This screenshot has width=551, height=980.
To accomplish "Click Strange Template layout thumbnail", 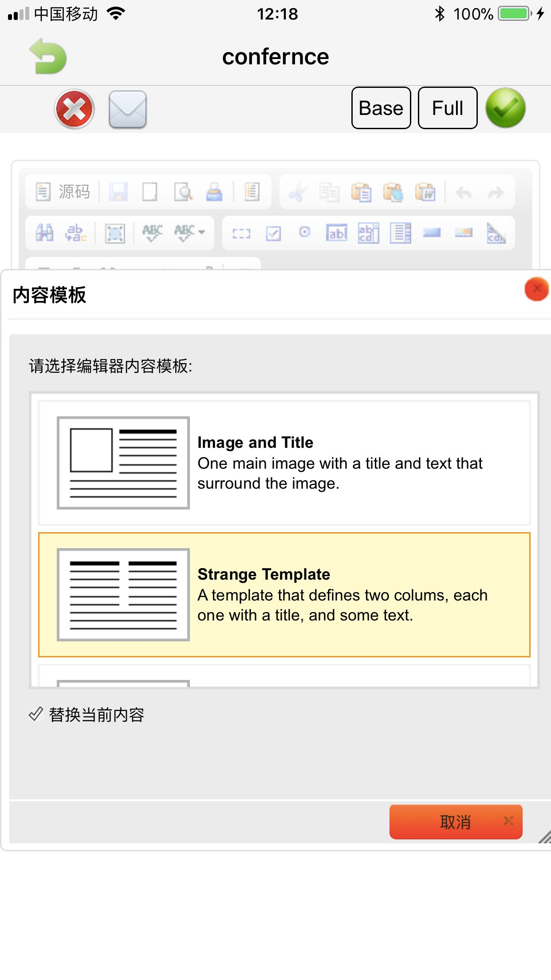I will click(123, 595).
